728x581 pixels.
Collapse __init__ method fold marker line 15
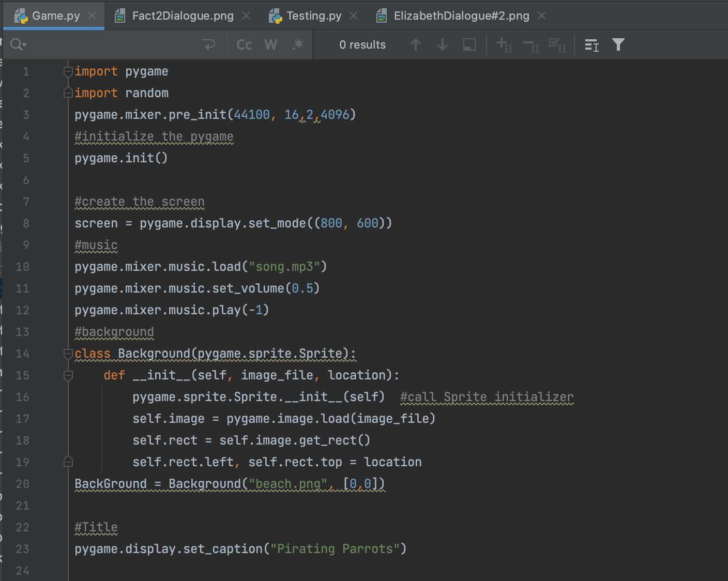68,375
